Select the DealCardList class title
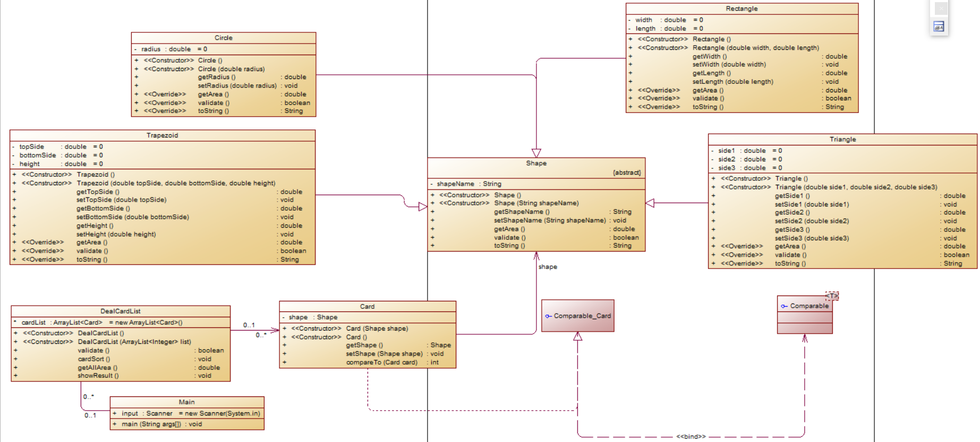The image size is (980, 442). [121, 311]
